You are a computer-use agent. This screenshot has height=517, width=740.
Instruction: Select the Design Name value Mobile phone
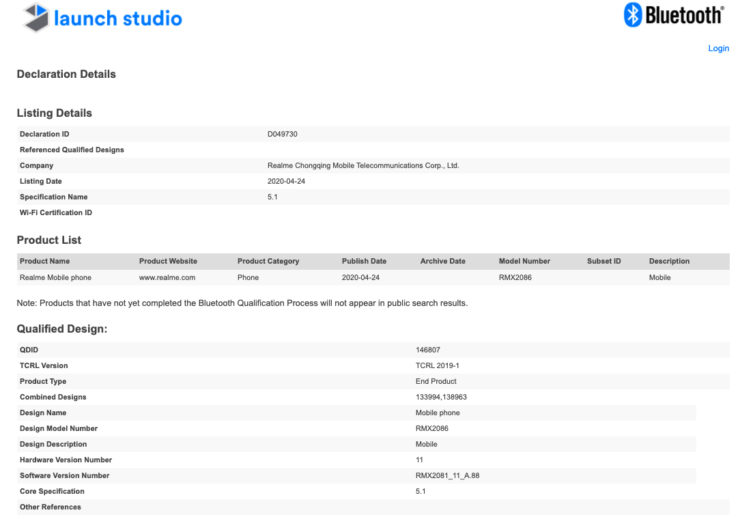click(437, 413)
